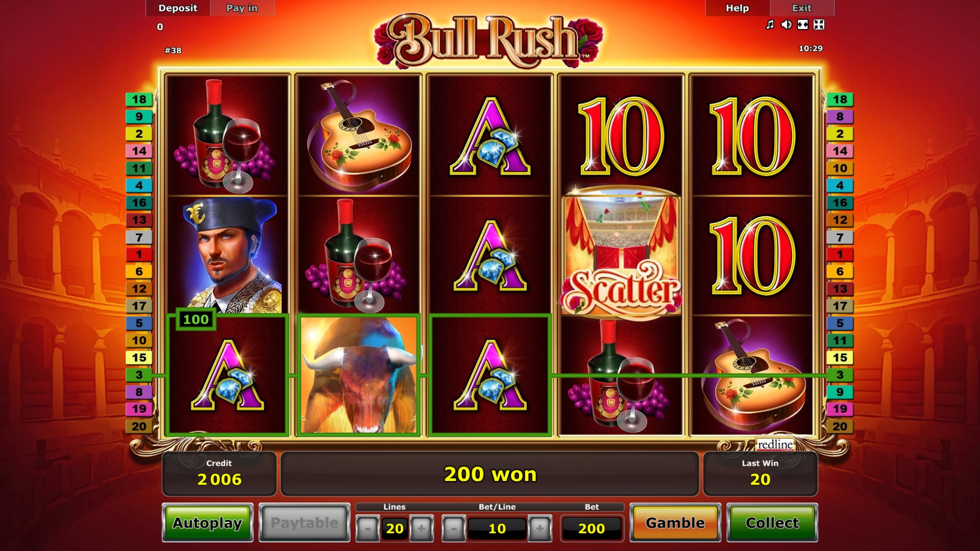
Task: Collect the 200 won
Action: tap(772, 523)
